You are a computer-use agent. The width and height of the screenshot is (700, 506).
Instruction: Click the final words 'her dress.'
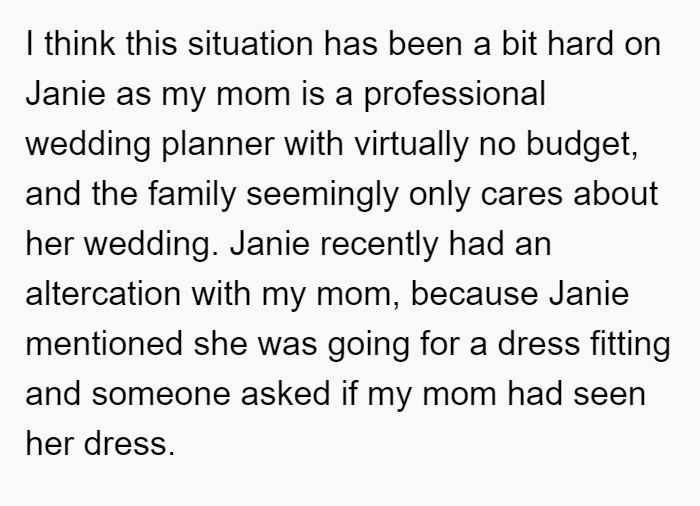tap(100, 444)
